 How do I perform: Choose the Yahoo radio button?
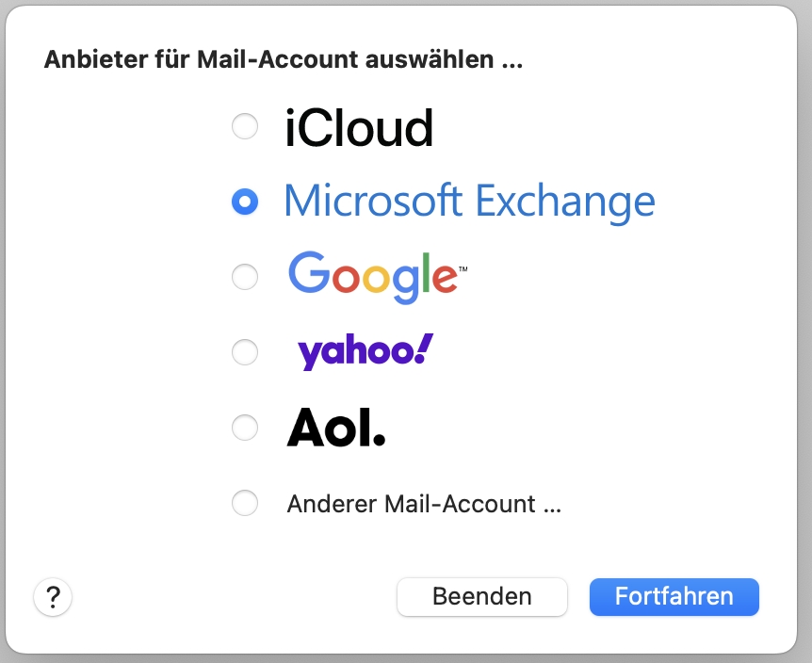245,352
